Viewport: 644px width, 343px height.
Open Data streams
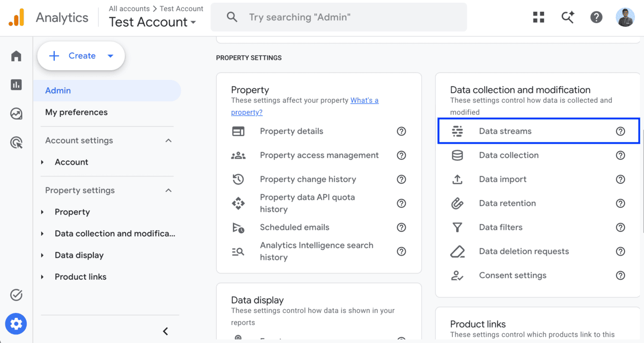click(539, 131)
